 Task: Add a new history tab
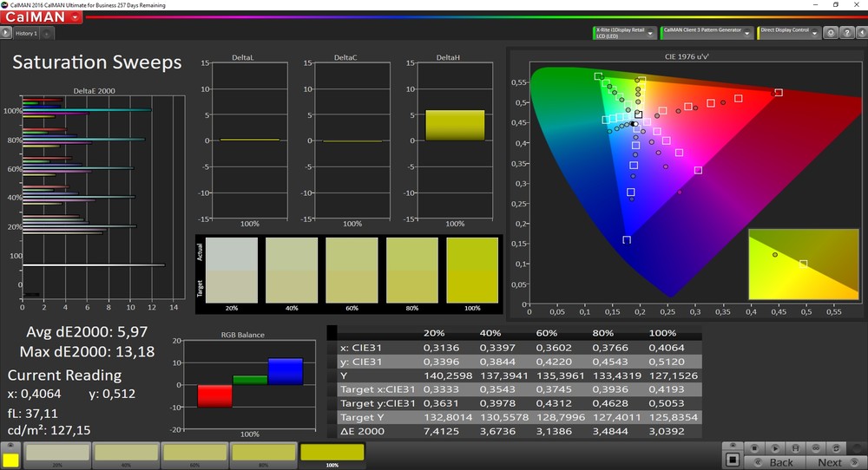pos(46,33)
